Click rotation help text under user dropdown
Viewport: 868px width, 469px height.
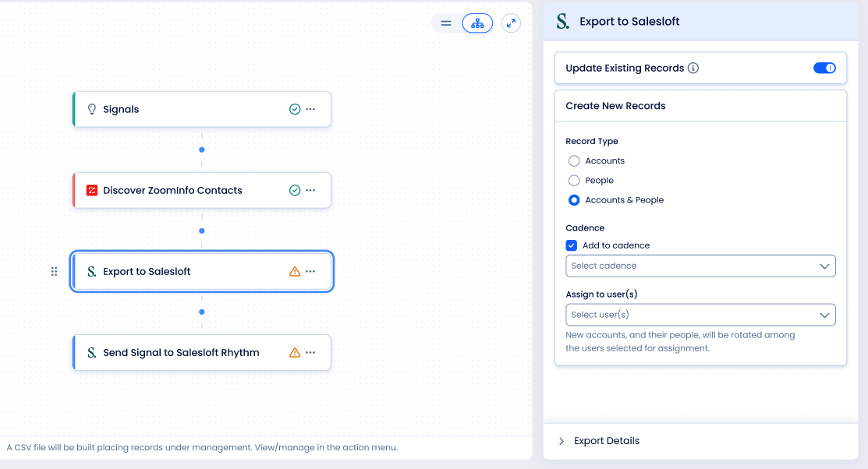(x=680, y=342)
